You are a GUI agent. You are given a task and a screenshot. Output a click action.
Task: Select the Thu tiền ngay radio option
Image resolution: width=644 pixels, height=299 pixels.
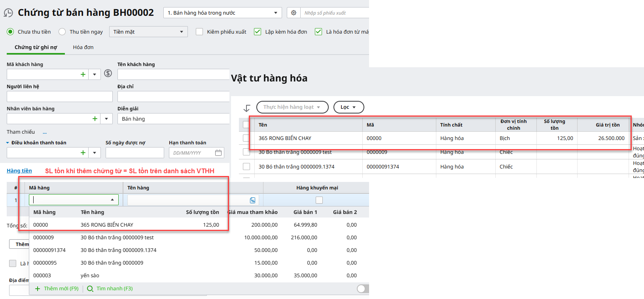62,32
